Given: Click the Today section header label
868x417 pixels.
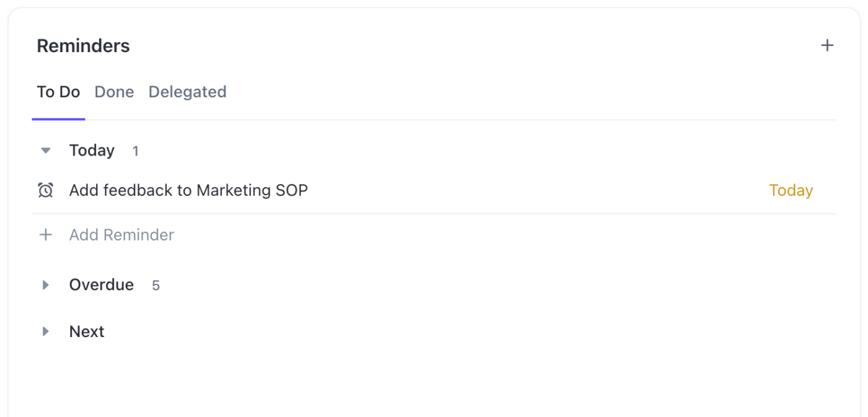Looking at the screenshot, I should (x=91, y=150).
